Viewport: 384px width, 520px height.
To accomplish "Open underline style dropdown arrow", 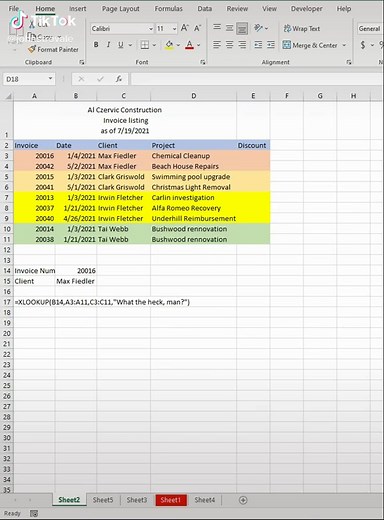I will [x=130, y=45].
